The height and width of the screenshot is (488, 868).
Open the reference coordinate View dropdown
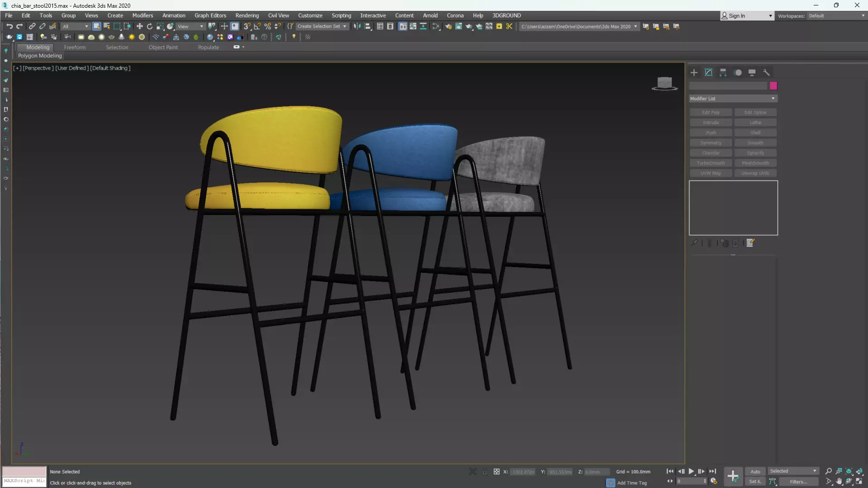point(190,26)
